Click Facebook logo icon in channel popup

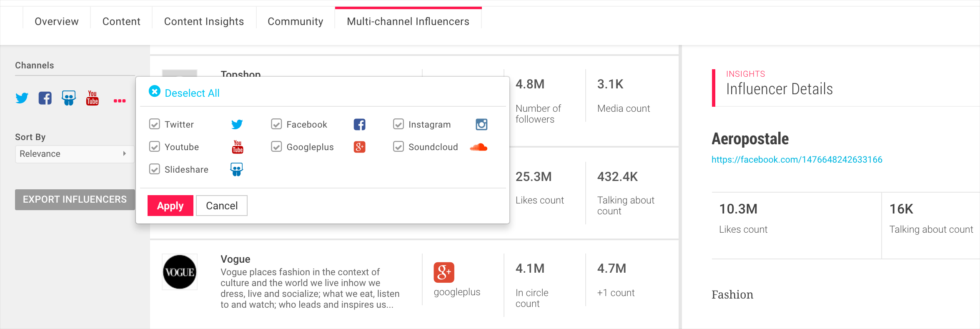pos(360,124)
